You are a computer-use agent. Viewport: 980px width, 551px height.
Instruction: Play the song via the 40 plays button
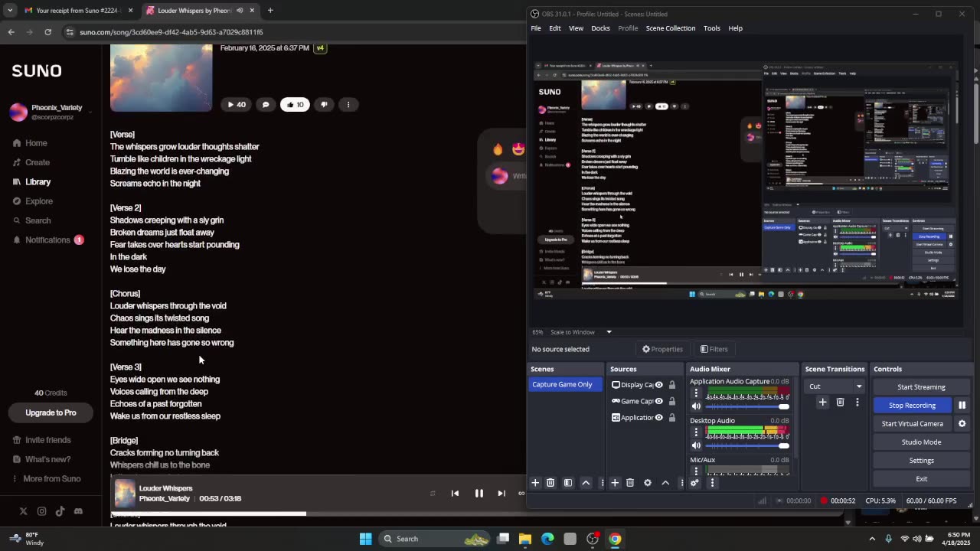coord(235,105)
